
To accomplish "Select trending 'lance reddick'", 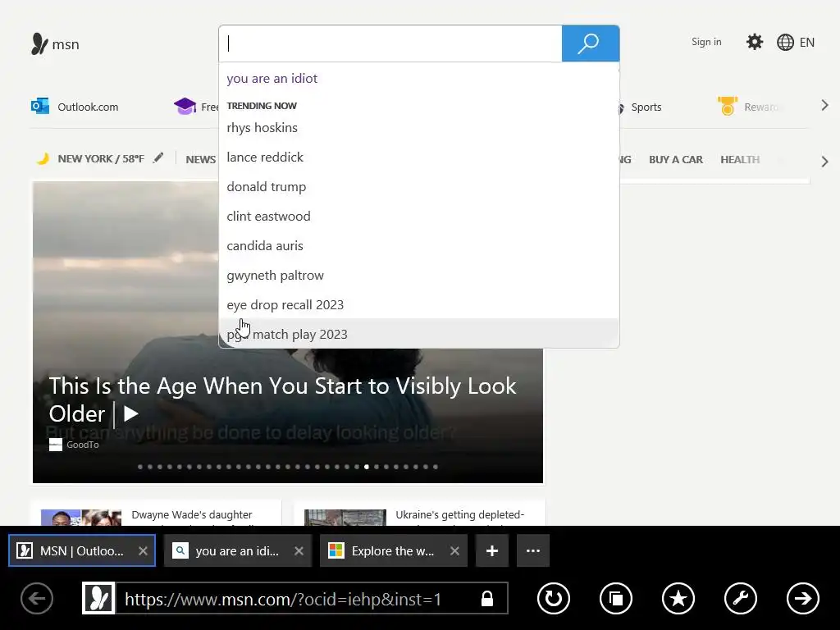I will tap(419, 157).
